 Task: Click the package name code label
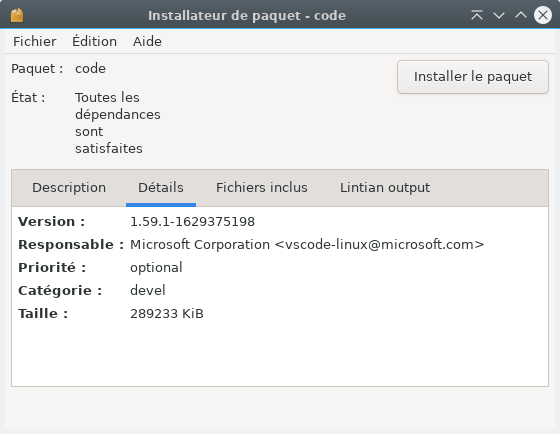(90, 69)
